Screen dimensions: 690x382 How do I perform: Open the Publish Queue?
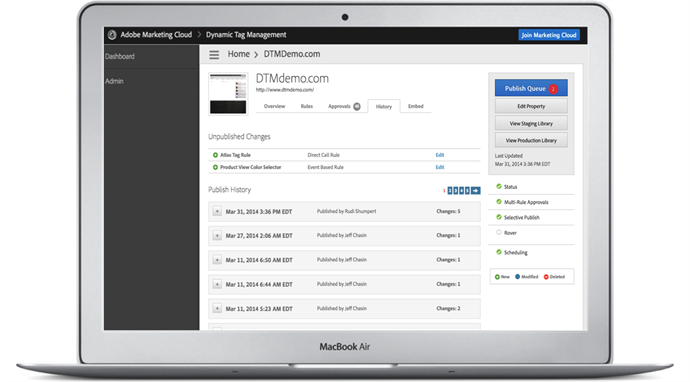(x=531, y=88)
